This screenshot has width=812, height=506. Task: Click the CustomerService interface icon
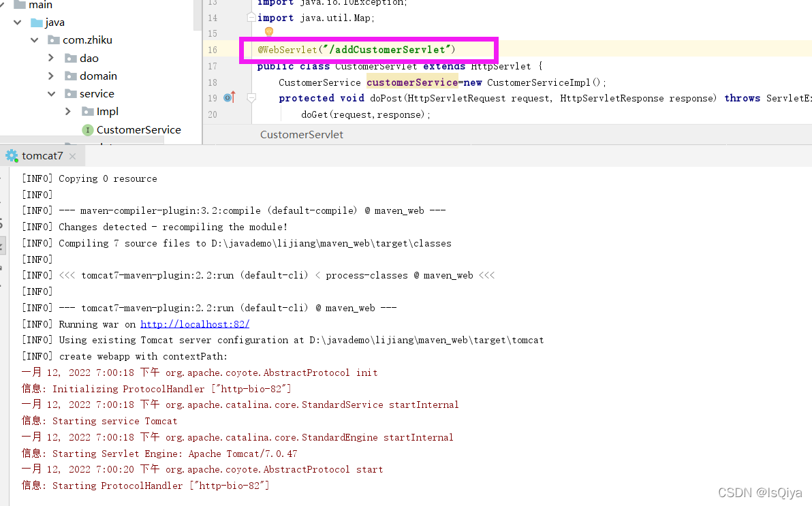click(88, 129)
